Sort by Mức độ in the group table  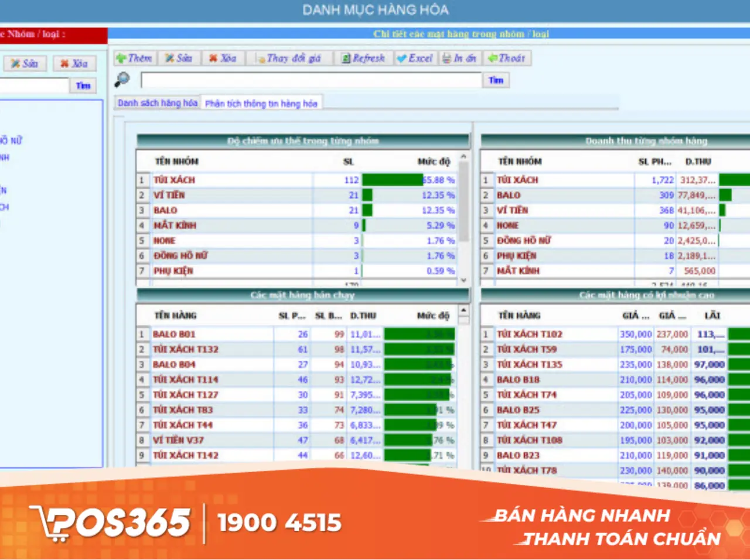[434, 161]
